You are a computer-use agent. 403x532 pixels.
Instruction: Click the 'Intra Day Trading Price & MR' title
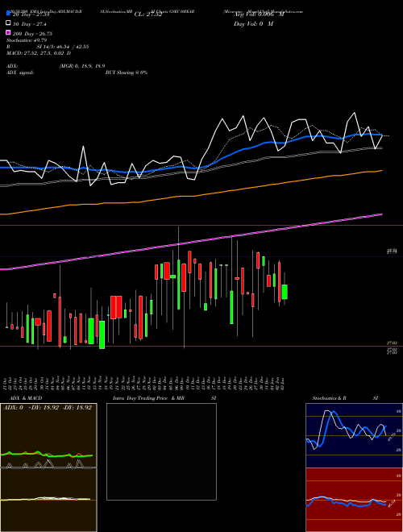coord(148,398)
